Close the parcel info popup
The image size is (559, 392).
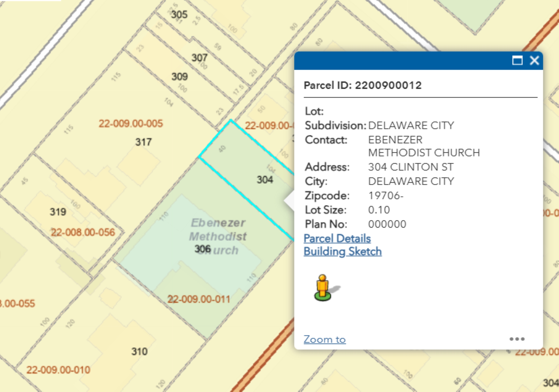[534, 60]
